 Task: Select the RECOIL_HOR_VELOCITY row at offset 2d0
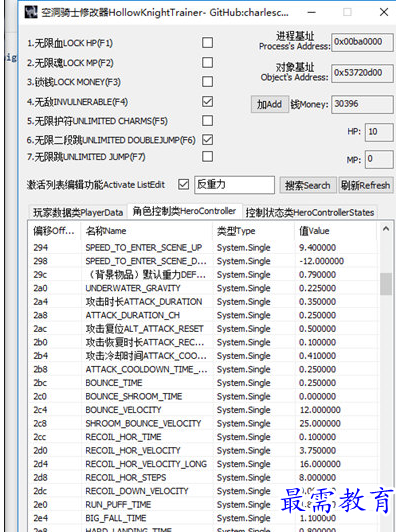coord(203,451)
